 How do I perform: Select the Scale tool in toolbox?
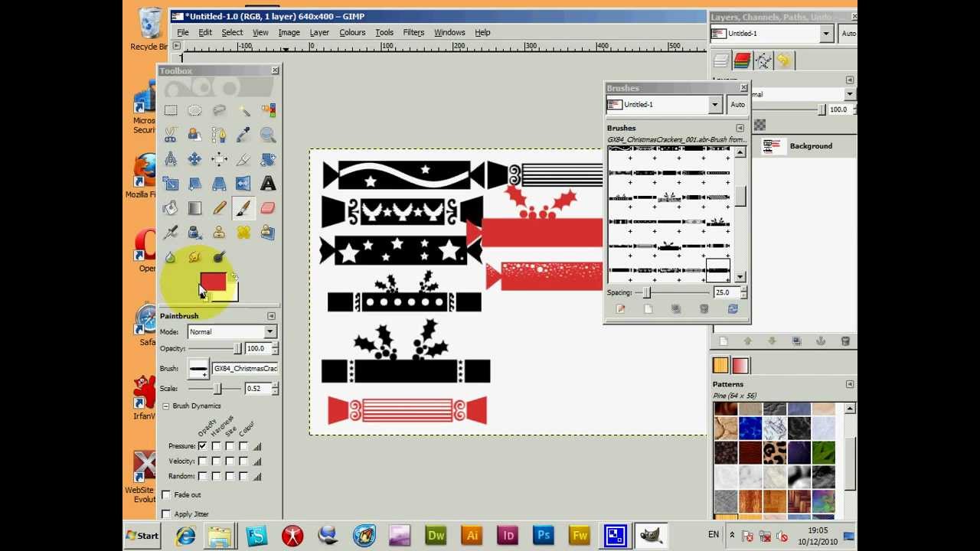click(x=171, y=184)
